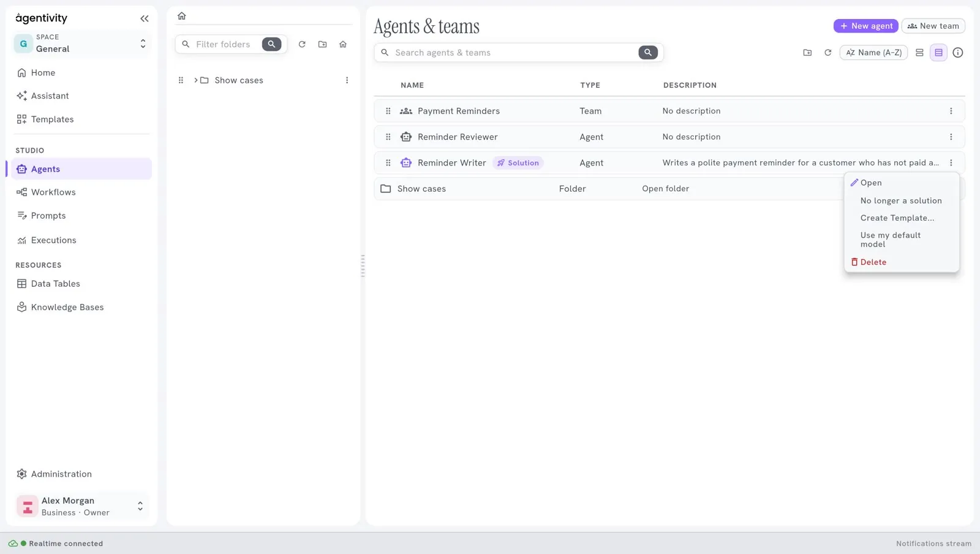Image resolution: width=980 pixels, height=554 pixels.
Task: Open Administration settings
Action: [x=81, y=474]
